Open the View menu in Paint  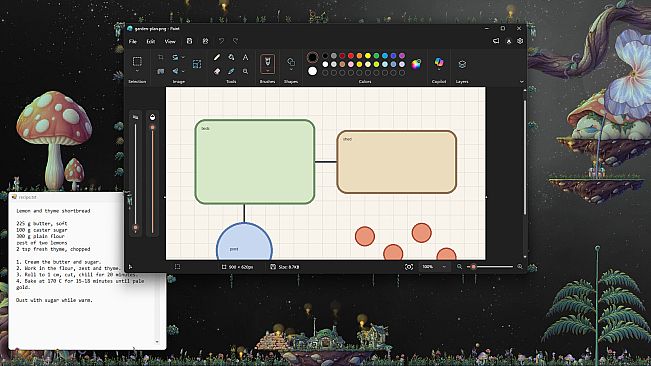pyautogui.click(x=170, y=41)
